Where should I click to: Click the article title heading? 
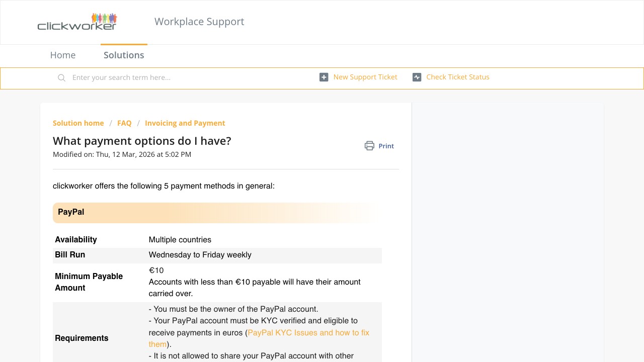click(142, 141)
